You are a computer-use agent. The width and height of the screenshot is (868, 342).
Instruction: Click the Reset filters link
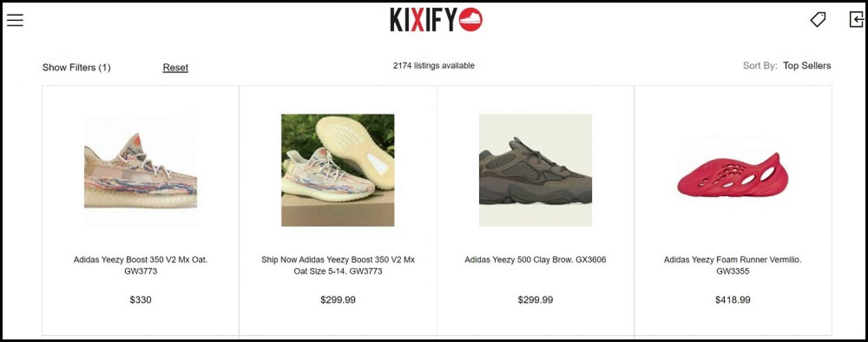tap(175, 67)
